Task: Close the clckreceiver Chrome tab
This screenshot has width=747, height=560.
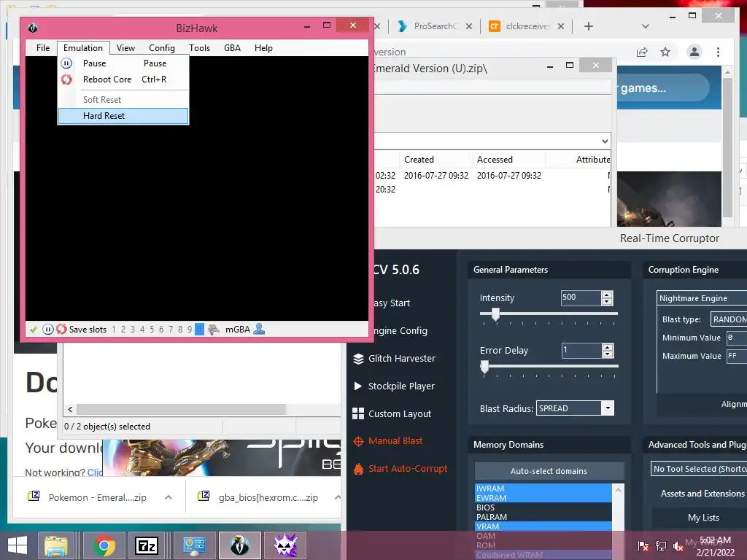Action: click(561, 26)
